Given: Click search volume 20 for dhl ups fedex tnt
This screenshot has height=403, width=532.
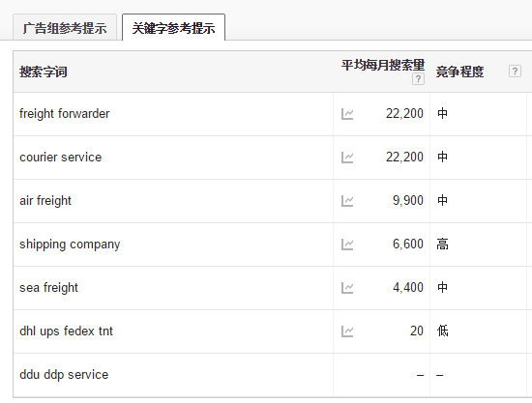Looking at the screenshot, I should [417, 331].
